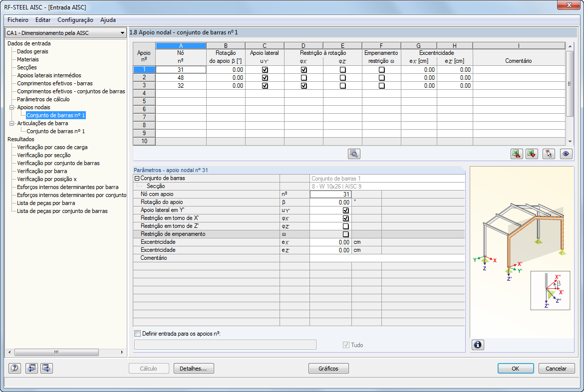
Task: Click the help question-mark icon
Action: point(14,368)
